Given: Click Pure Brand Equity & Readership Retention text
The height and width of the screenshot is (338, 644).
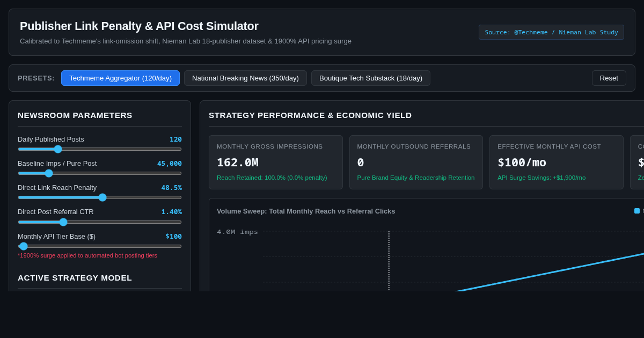Looking at the screenshot, I should [416, 178].
